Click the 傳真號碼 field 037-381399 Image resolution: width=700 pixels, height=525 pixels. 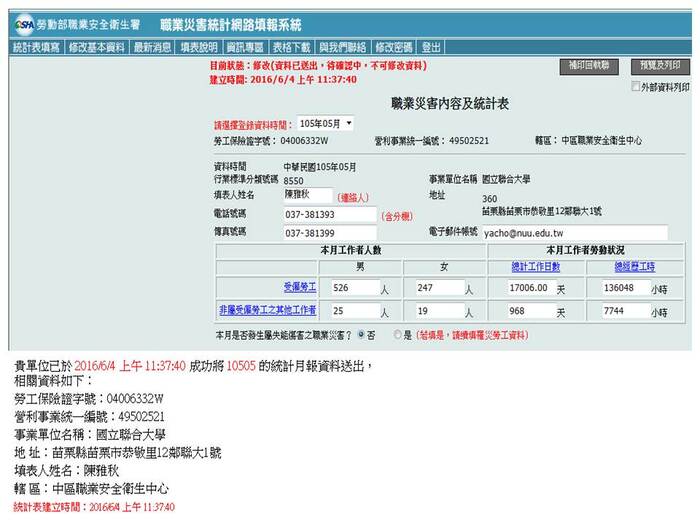tap(330, 233)
